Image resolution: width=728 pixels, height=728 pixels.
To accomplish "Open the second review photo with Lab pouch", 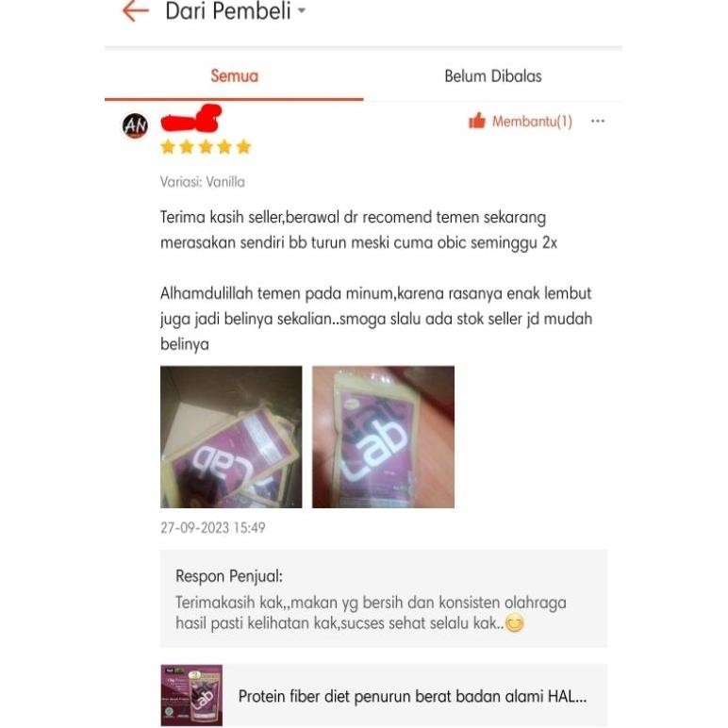I will [383, 437].
